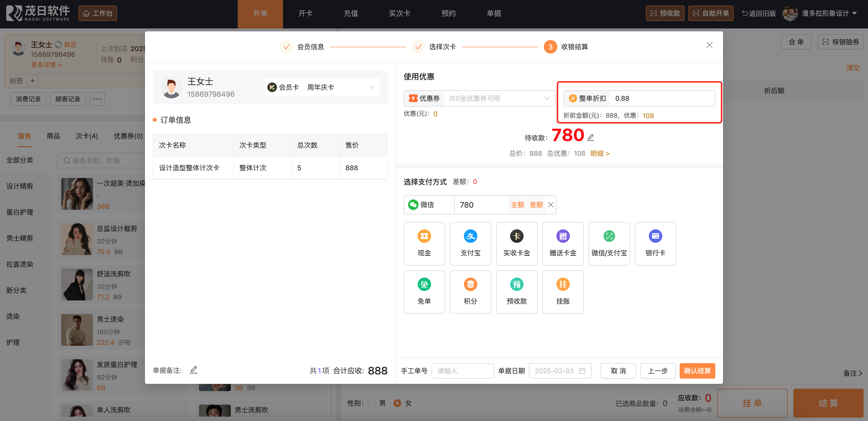Click pencil icon to edit 待收款 amount

[590, 137]
